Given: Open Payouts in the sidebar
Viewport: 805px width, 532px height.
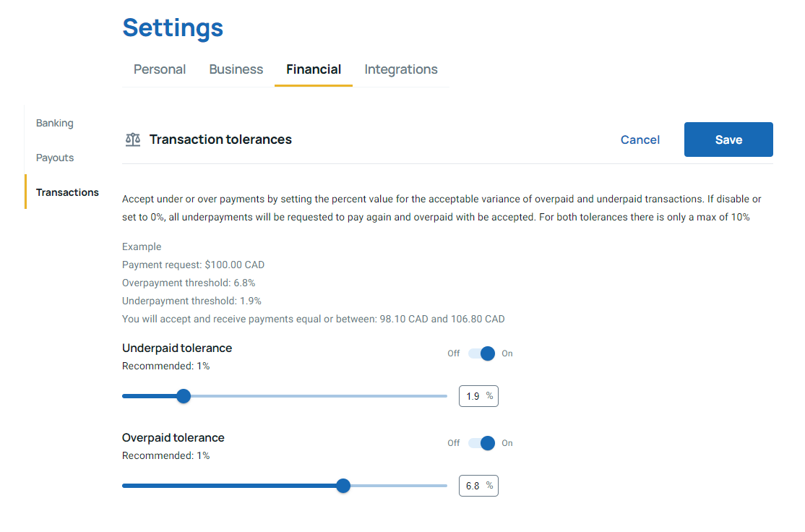Looking at the screenshot, I should click(x=55, y=158).
